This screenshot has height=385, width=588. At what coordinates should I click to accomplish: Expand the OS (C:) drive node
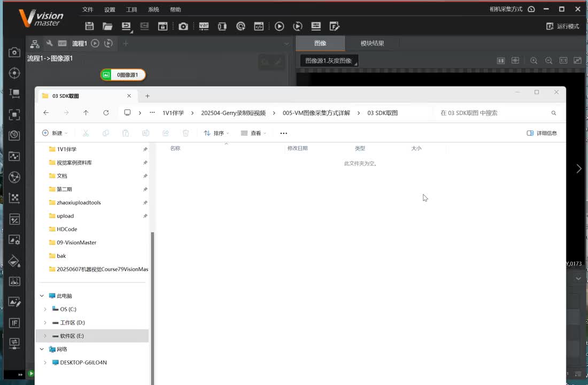point(45,309)
